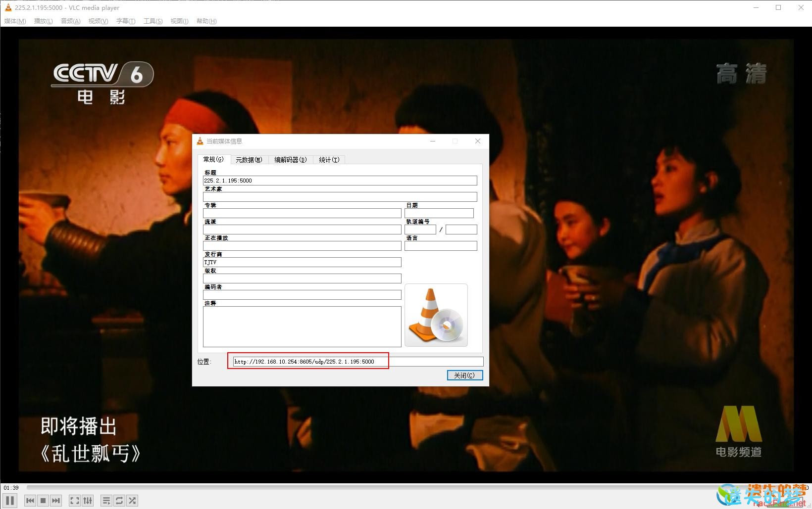
Task: Toggle shuffle random icon
Action: (132, 501)
